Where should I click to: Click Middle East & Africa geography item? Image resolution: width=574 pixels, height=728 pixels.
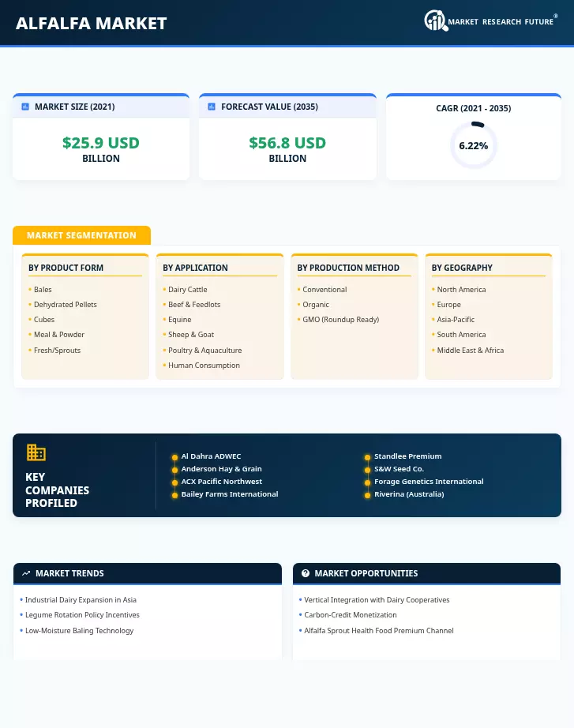click(470, 350)
